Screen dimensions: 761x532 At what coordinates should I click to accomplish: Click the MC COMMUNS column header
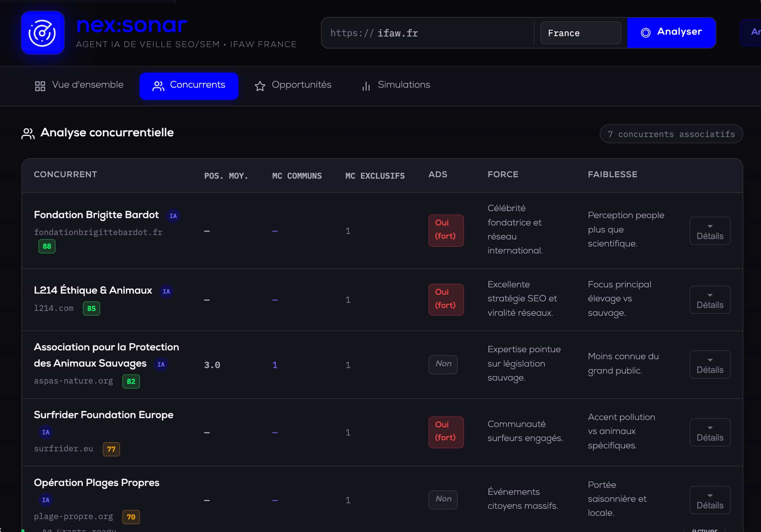coord(297,176)
